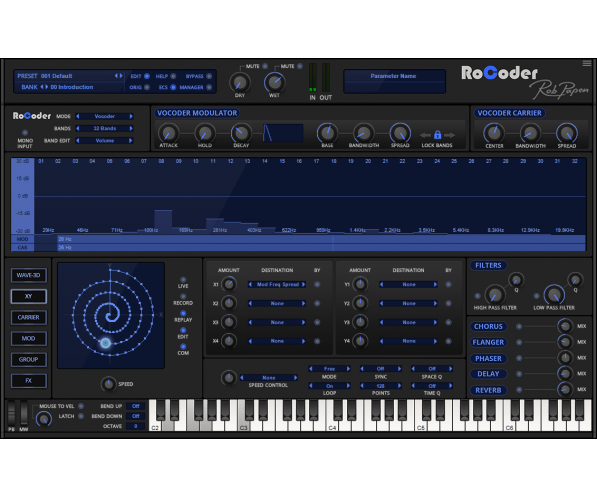Open the XY Mode Free selector
This screenshot has height=497, width=597.
click(329, 369)
